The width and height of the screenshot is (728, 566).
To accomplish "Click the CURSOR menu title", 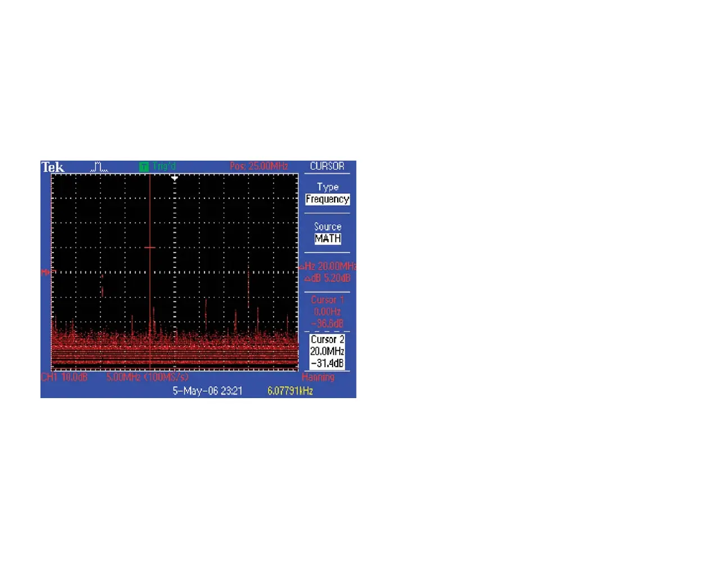I will 327,166.
